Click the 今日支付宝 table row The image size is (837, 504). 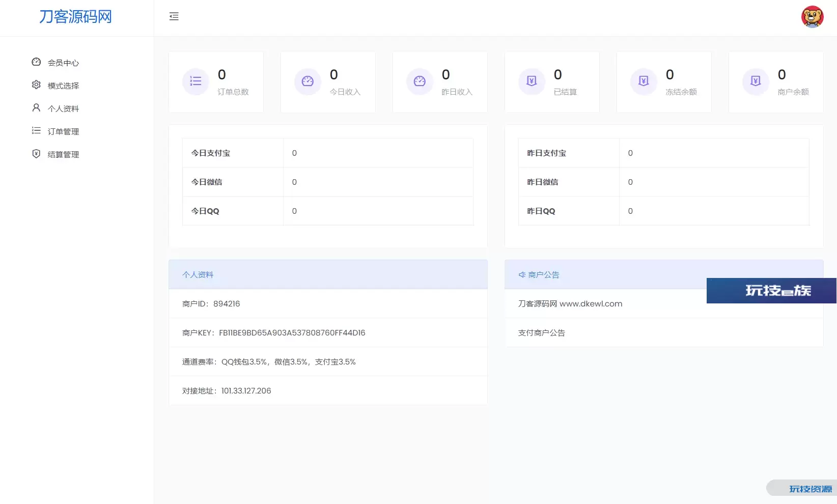click(x=327, y=153)
